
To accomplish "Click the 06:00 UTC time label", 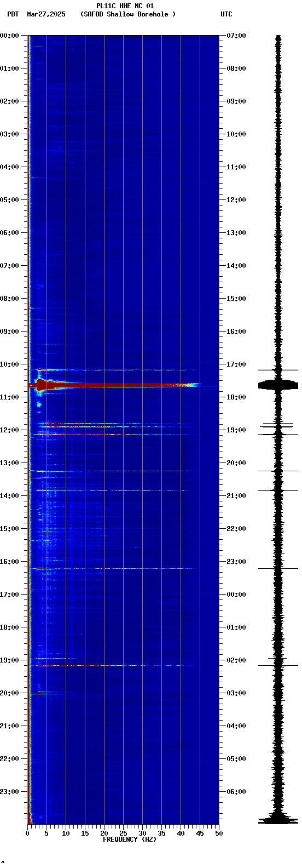I will [x=236, y=792].
